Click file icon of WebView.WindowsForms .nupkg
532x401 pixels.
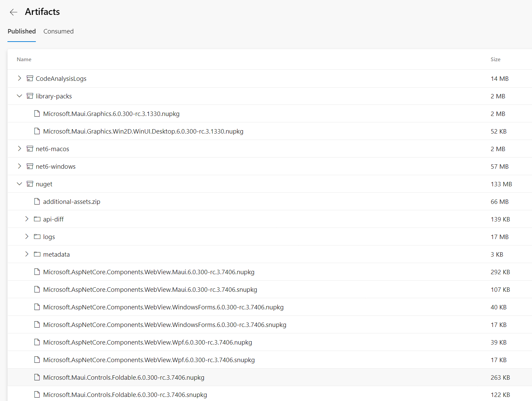click(37, 307)
